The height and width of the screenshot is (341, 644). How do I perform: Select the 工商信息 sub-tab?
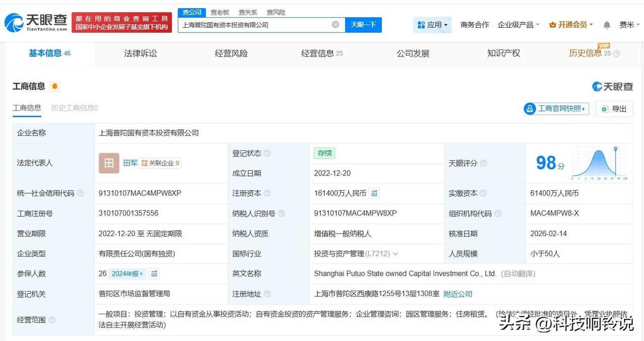click(27, 108)
